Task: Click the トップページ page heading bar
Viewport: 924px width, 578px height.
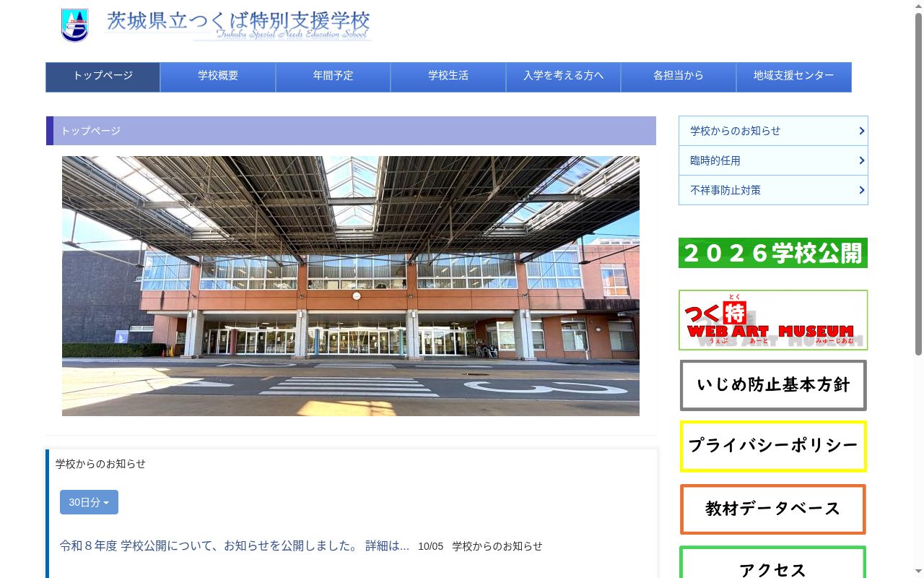Action: point(351,131)
